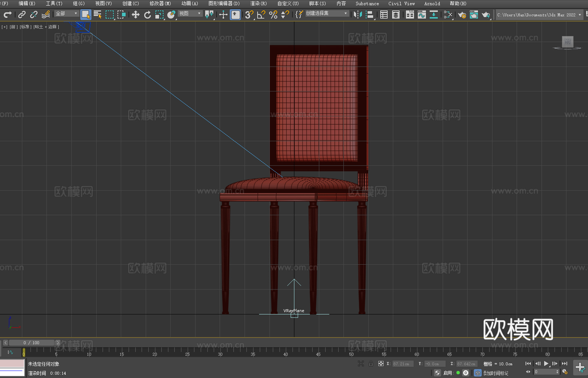Open the [粘土 + 边面] display menu

pyautogui.click(x=46, y=27)
